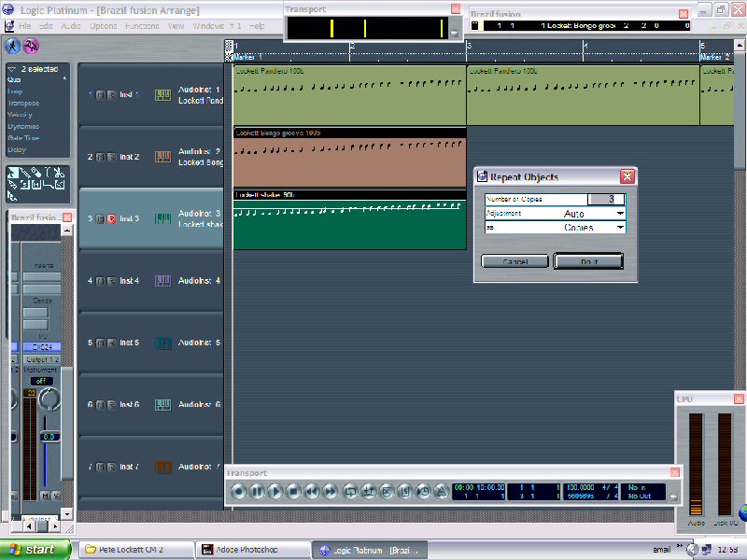
Task: Toggle the Cycle mode button in Transport
Action: 351,491
